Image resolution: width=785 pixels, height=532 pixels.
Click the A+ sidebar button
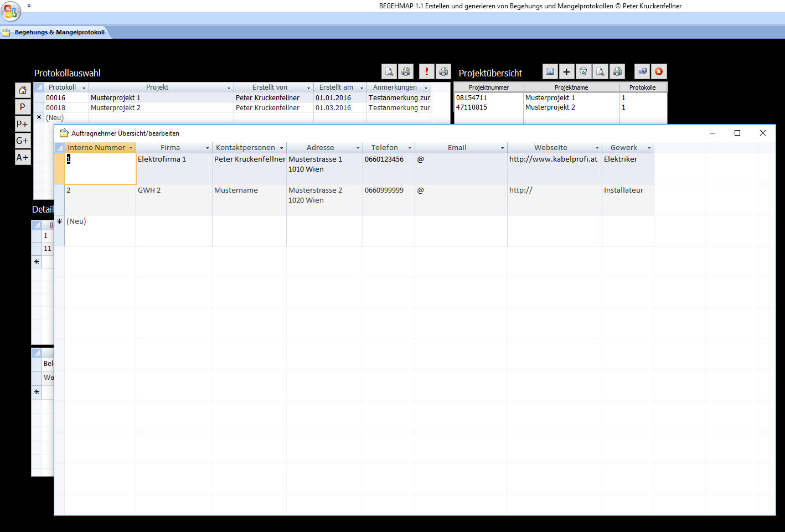tap(22, 157)
